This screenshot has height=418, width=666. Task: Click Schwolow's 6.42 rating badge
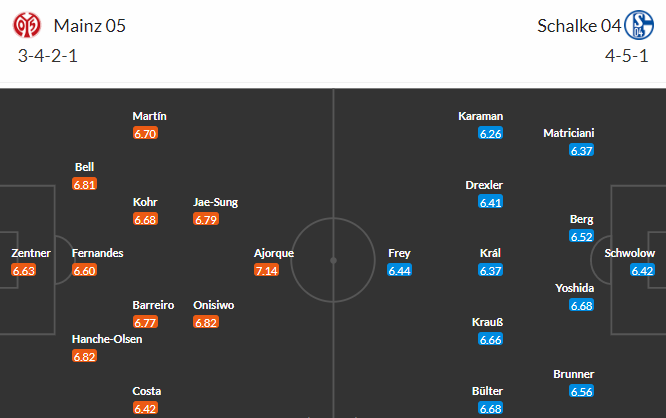[642, 270]
